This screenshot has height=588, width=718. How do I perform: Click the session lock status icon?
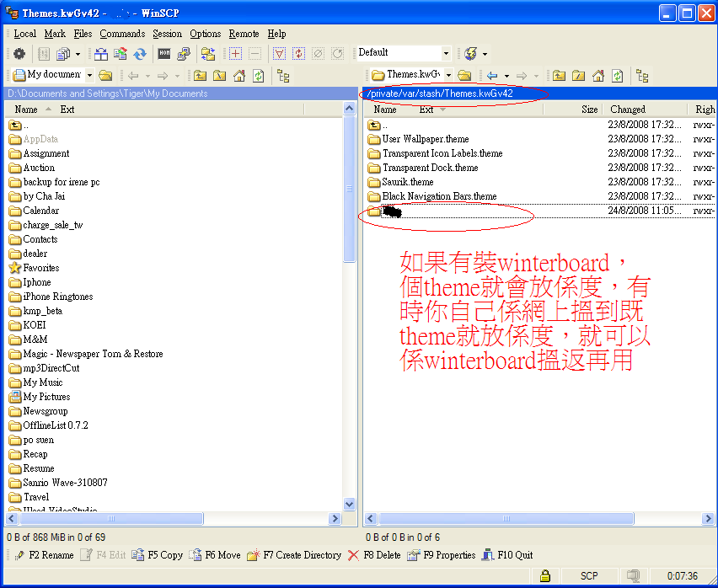[546, 576]
